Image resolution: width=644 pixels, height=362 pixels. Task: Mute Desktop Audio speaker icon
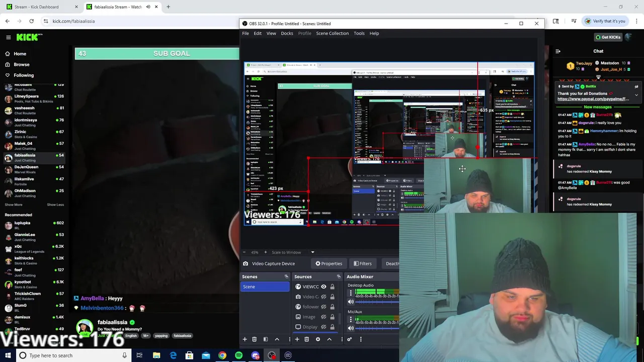(351, 302)
